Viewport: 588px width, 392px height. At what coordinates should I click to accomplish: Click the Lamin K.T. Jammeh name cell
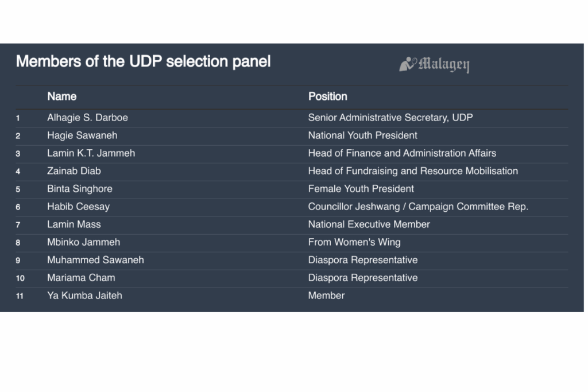91,153
